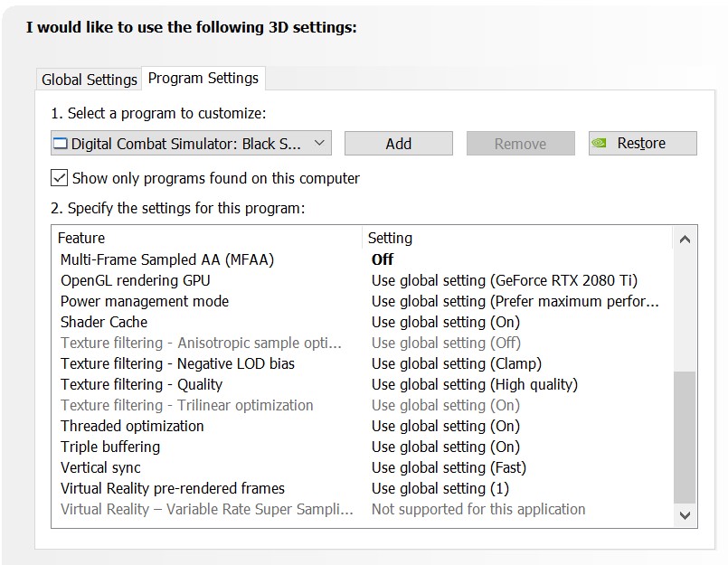Click the greyed Remove button
The width and height of the screenshot is (728, 565).
click(x=521, y=144)
